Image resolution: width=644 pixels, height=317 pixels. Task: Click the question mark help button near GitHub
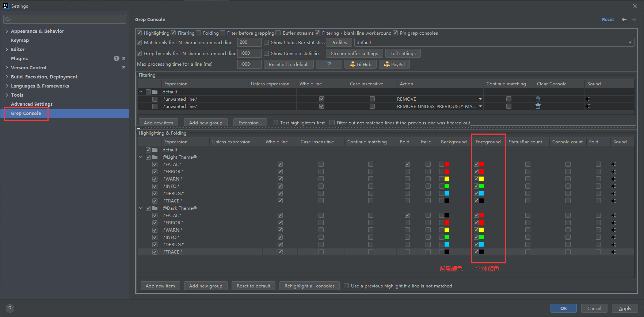coord(329,64)
